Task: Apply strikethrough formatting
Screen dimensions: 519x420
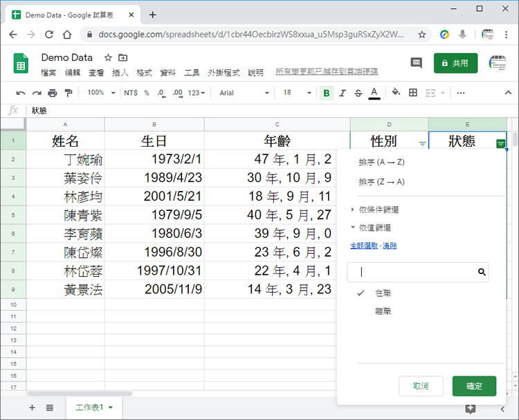Action: pyautogui.click(x=358, y=93)
